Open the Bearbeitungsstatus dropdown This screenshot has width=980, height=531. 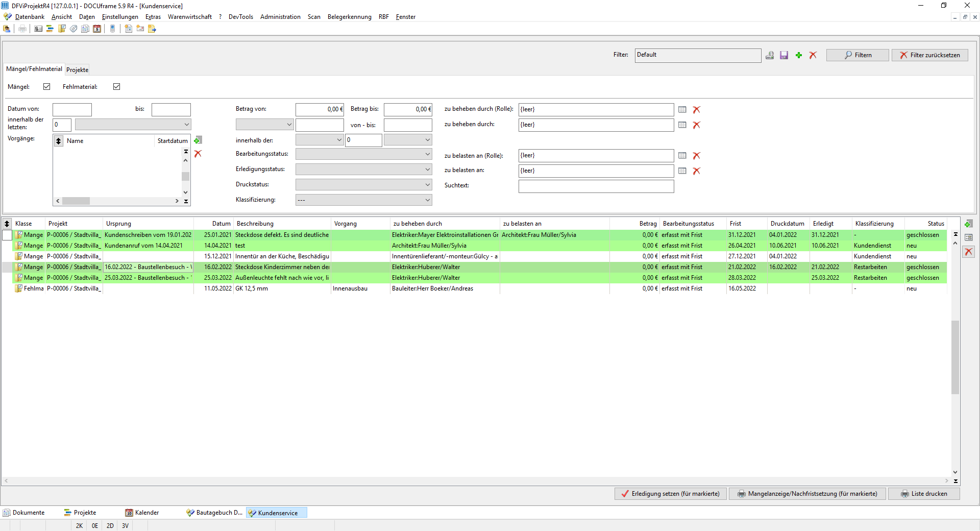coord(363,154)
